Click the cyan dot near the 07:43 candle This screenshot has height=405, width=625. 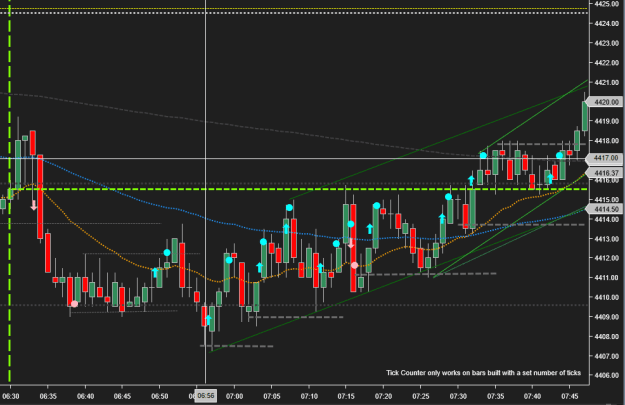560,155
